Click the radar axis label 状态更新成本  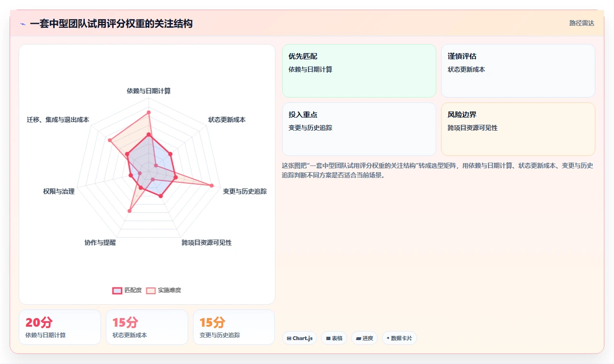click(227, 120)
